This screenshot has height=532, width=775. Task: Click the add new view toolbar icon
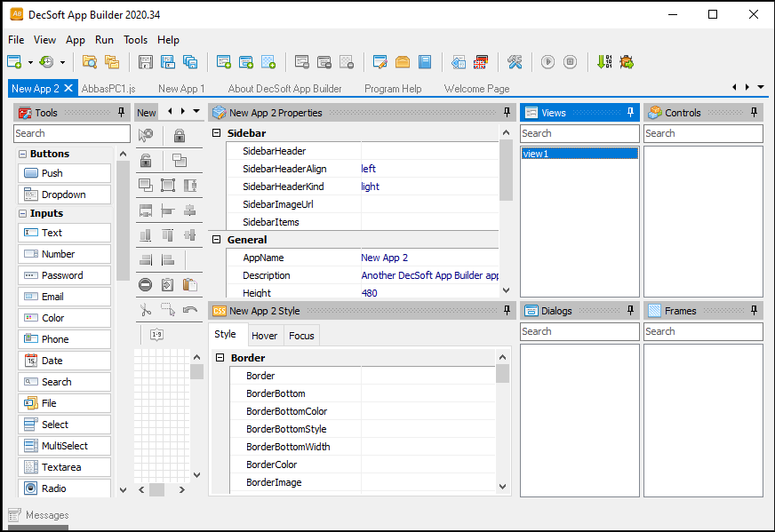[224, 62]
